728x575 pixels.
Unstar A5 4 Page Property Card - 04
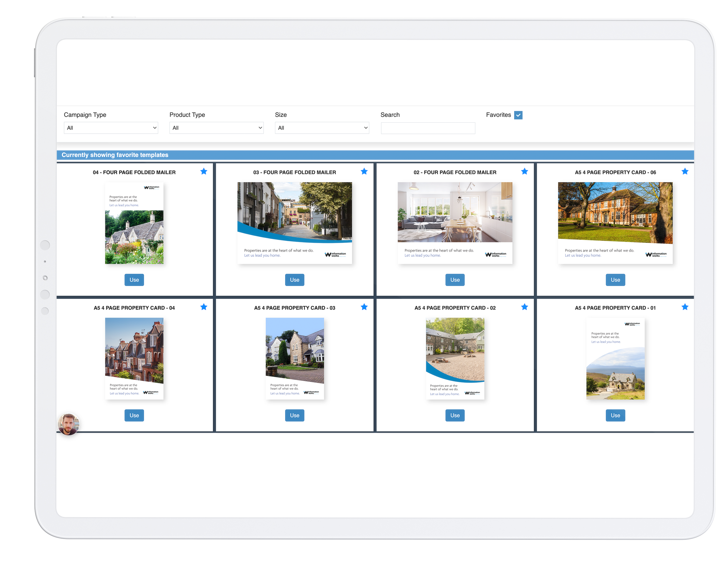point(204,307)
